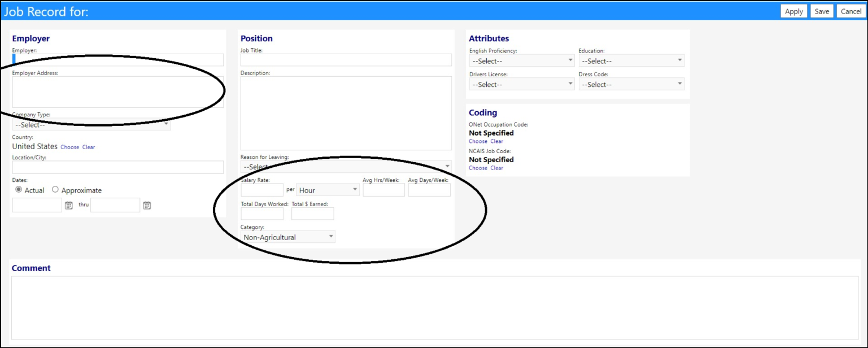Clear the Country selection
868x348 pixels.
[x=89, y=147]
